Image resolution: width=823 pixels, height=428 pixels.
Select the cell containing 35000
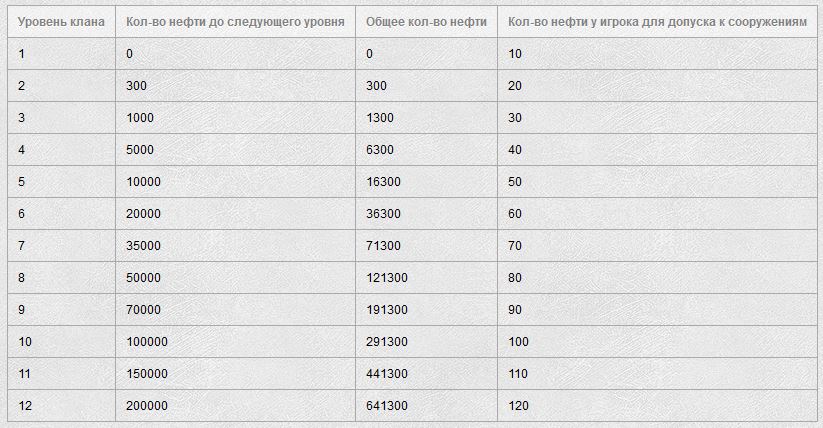point(235,245)
